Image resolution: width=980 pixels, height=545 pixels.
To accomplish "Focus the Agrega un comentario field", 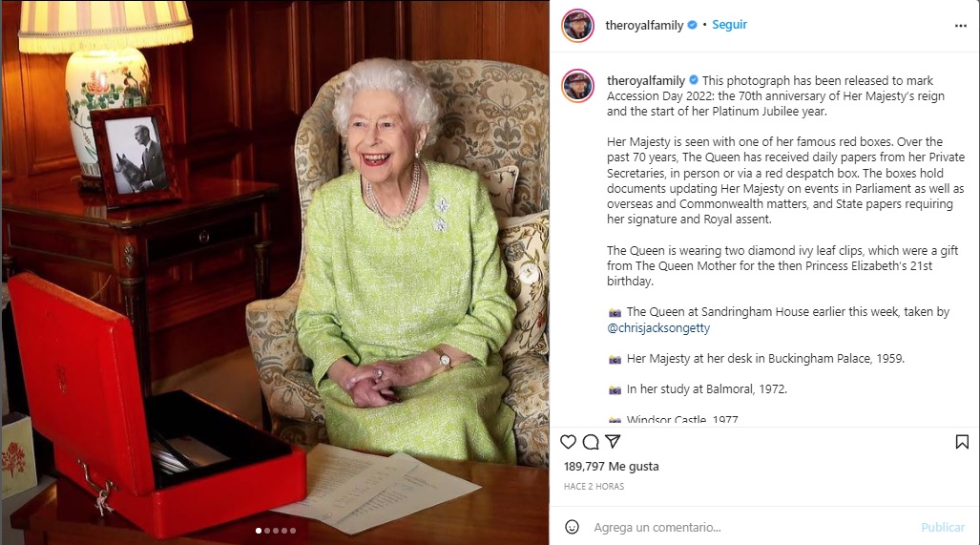I will (x=750, y=528).
